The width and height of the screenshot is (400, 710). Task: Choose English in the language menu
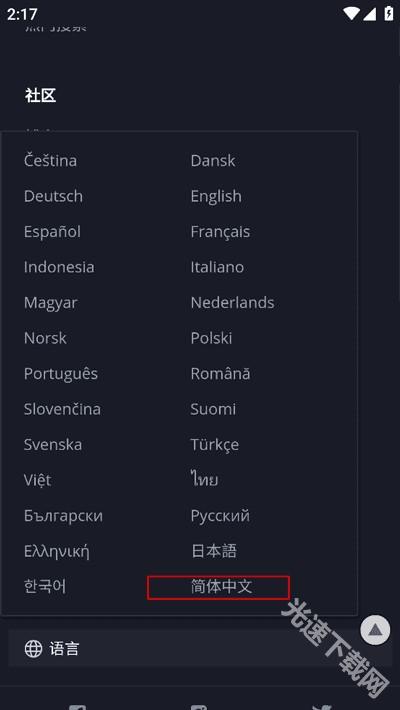tap(216, 197)
